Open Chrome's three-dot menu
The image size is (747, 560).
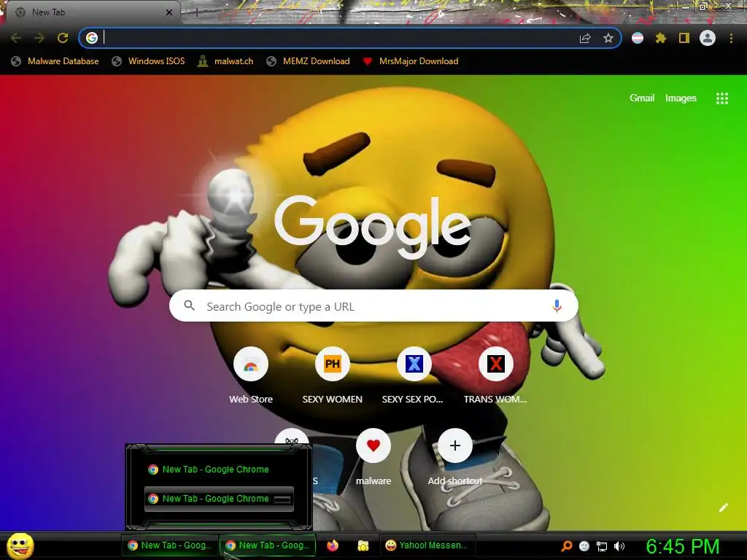(731, 38)
